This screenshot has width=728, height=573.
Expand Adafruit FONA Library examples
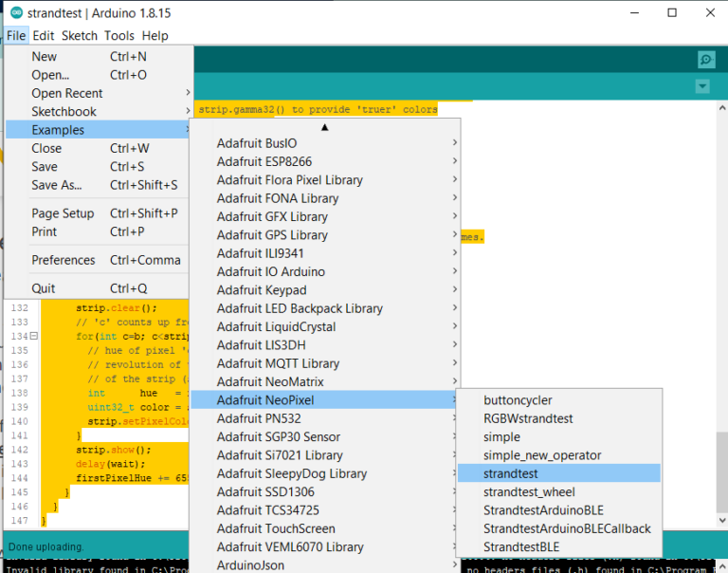click(325, 198)
